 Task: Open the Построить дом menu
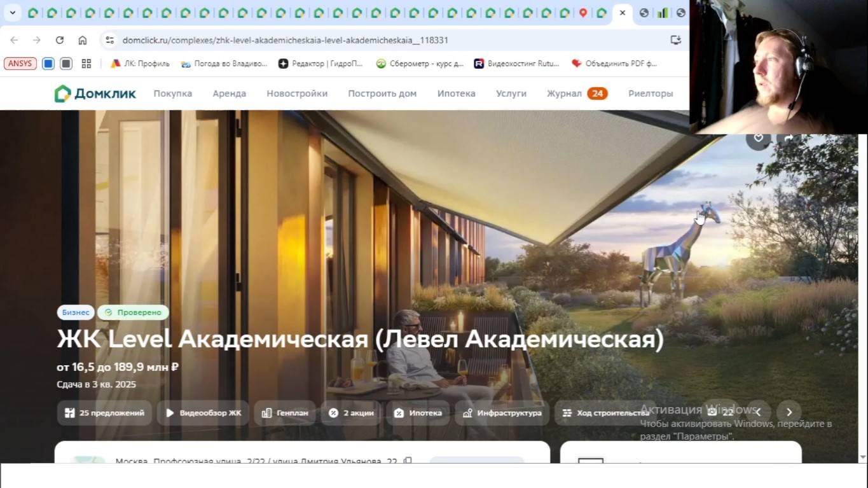(x=382, y=94)
